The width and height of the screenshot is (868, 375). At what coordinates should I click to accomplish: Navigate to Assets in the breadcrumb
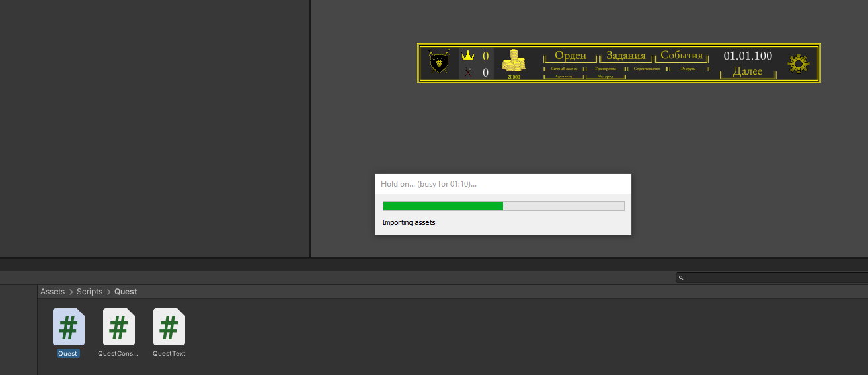pos(53,292)
